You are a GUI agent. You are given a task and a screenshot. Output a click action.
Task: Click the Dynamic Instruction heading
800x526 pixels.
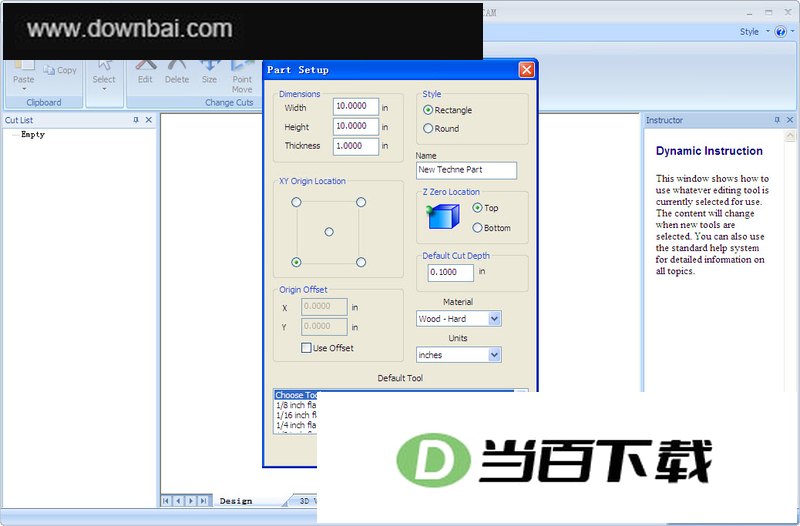pyautogui.click(x=709, y=151)
